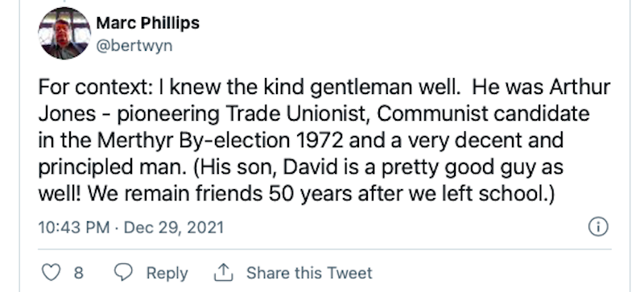Image resolution: width=644 pixels, height=292 pixels.
Task: Open the tweet info circle icon
Action: pos(598,227)
